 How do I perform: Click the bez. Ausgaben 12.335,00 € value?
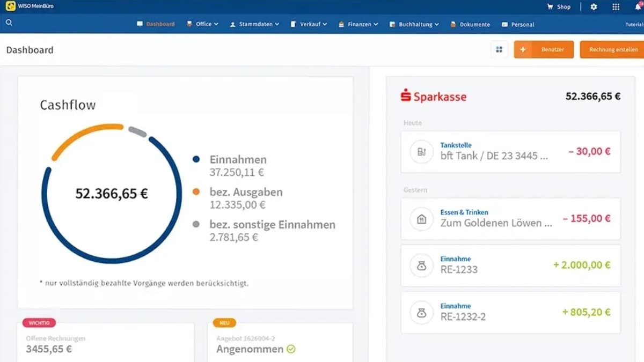[x=237, y=205]
